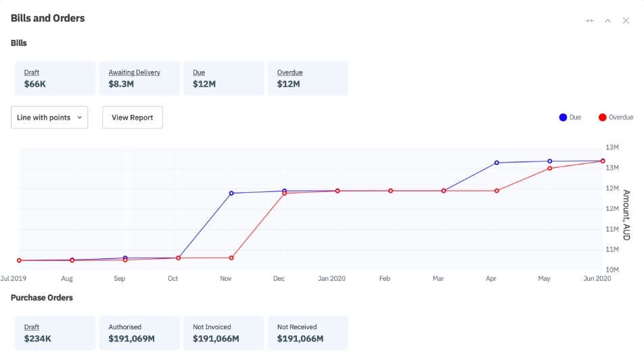The width and height of the screenshot is (644, 355).
Task: Click the red Overdue legend color dot
Action: (602, 118)
